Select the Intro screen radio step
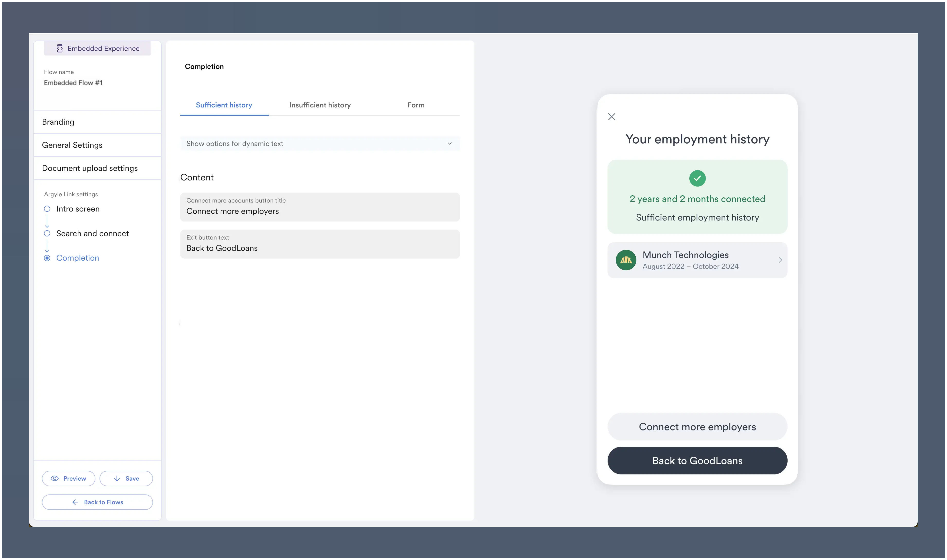Viewport: 947px width, 560px height. [x=47, y=209]
